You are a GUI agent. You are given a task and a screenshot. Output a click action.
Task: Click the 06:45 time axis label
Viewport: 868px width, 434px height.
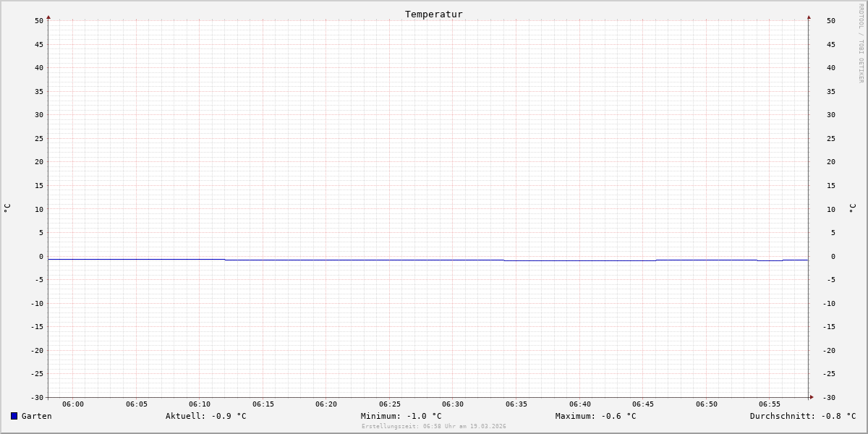tap(643, 404)
